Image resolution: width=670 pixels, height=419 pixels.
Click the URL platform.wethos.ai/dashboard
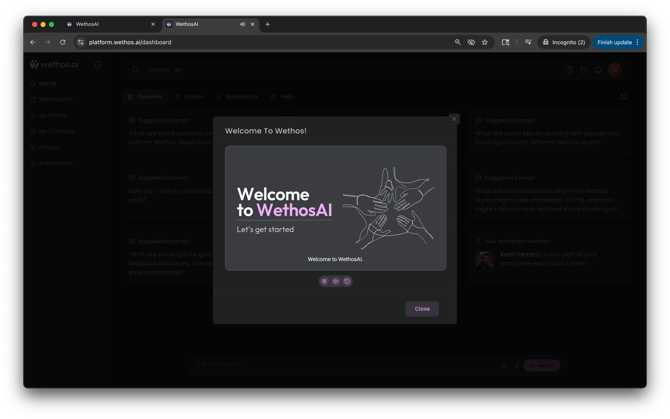pos(130,42)
